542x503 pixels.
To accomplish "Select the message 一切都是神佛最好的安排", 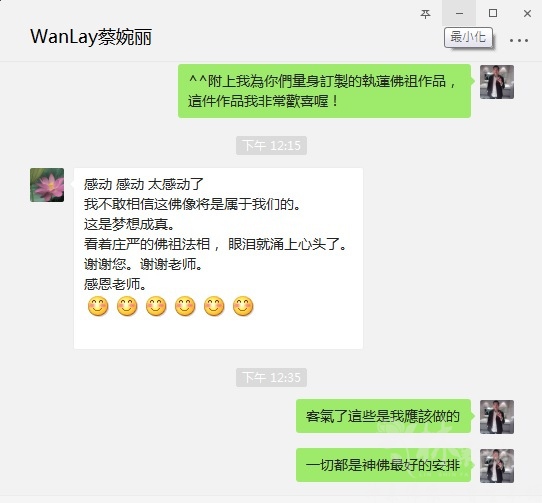I will tap(383, 465).
